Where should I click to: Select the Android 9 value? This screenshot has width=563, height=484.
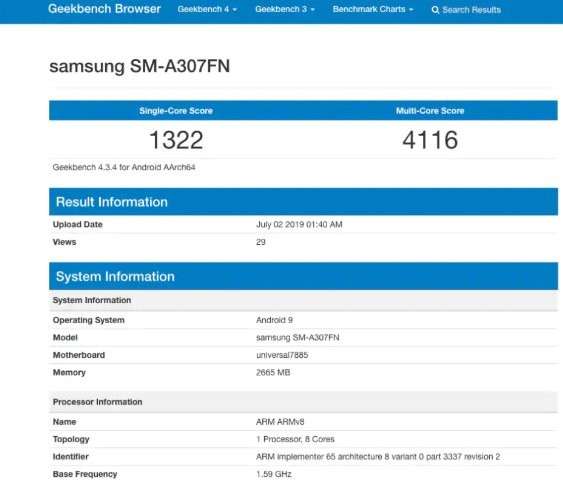274,320
